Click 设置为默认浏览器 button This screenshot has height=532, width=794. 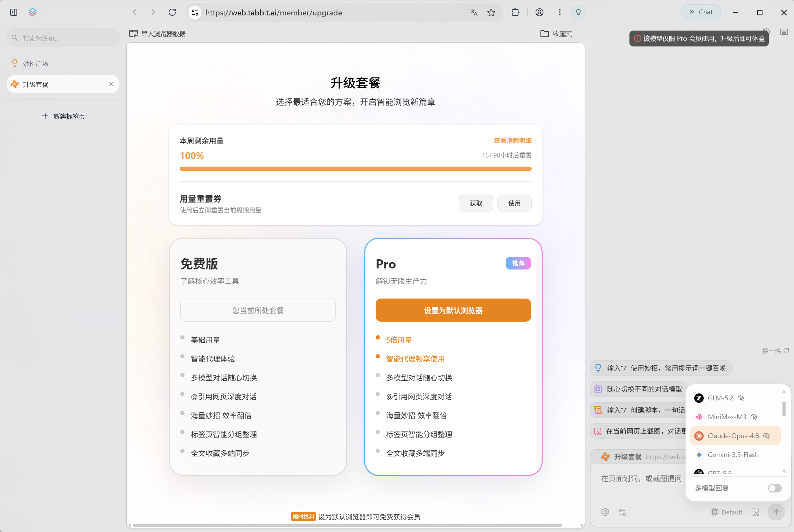[453, 310]
